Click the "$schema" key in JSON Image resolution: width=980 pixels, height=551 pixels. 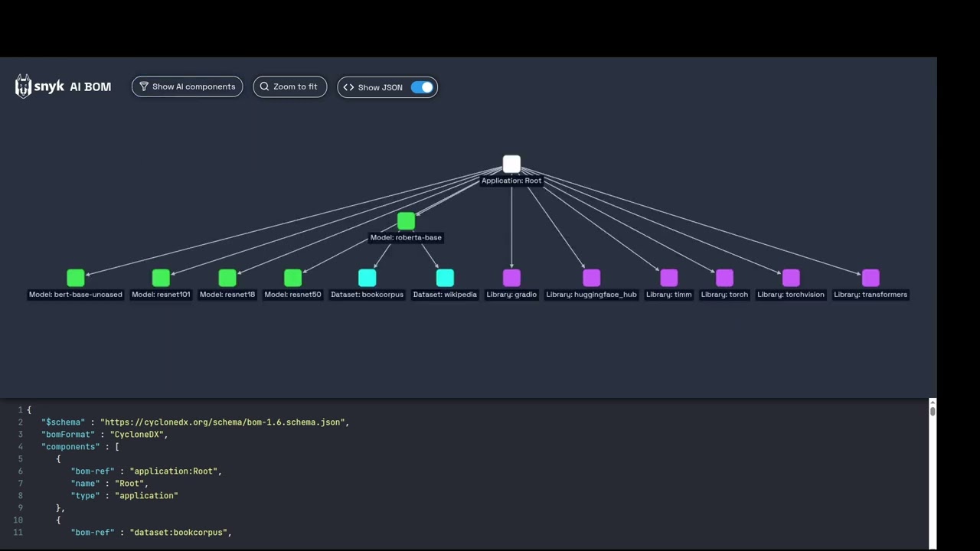click(64, 422)
